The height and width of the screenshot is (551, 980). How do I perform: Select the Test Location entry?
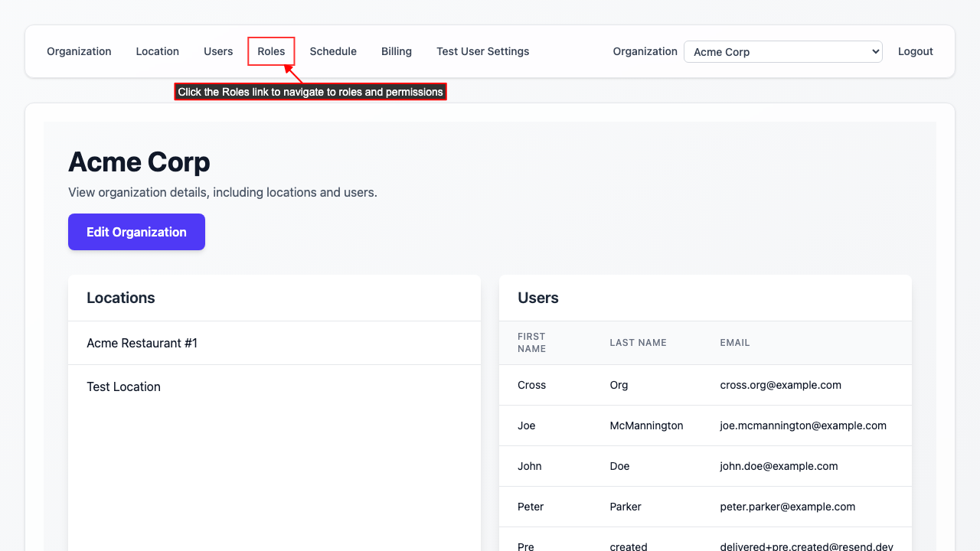(x=123, y=386)
